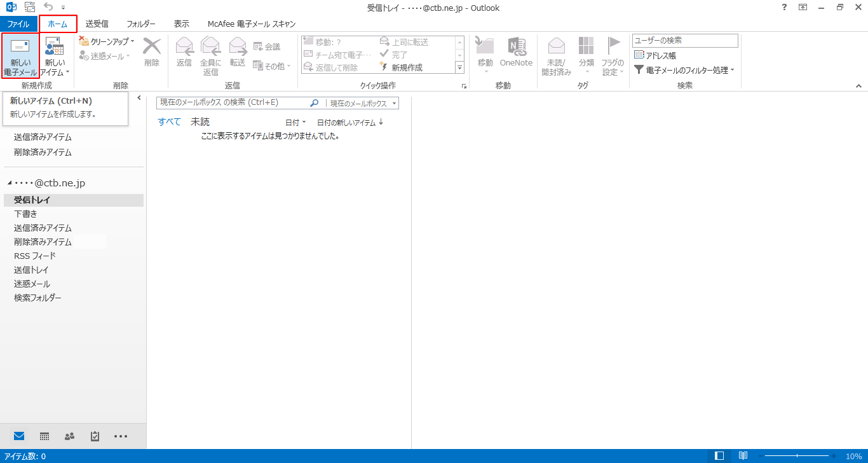Switch to Calendar view icon
The width and height of the screenshot is (868, 463).
pos(44,436)
